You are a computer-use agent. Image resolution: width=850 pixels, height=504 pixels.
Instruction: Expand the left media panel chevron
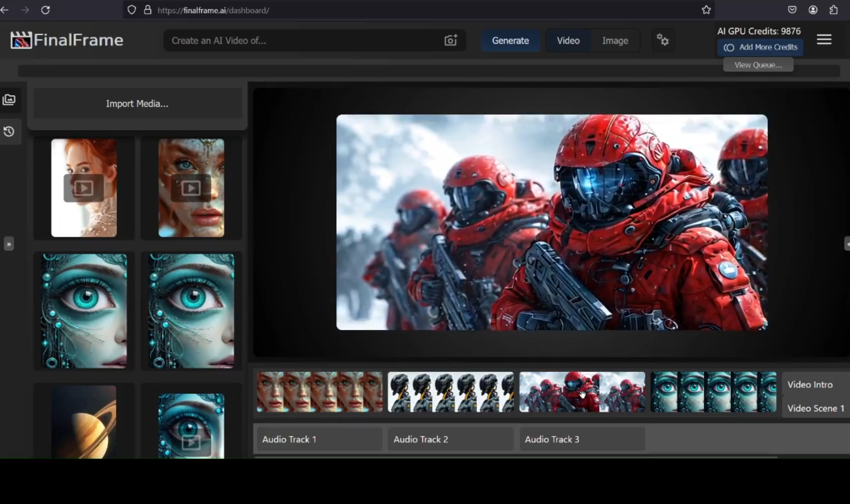[9, 244]
